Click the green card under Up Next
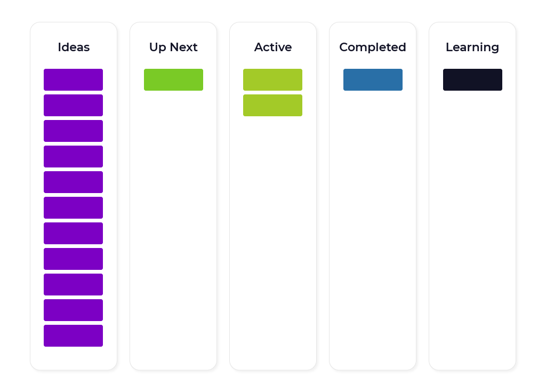This screenshot has width=546, height=392. click(x=173, y=80)
